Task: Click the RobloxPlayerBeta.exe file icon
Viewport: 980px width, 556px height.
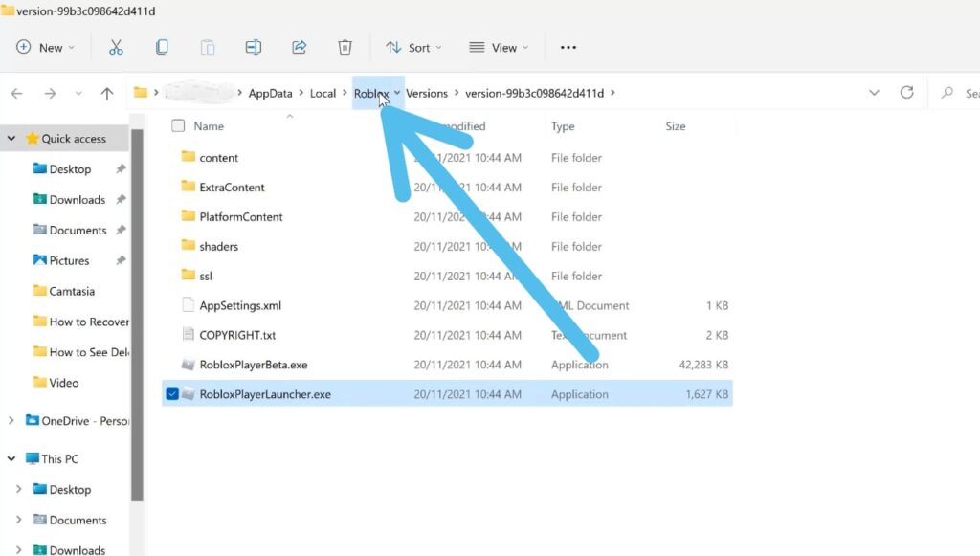Action: [188, 365]
